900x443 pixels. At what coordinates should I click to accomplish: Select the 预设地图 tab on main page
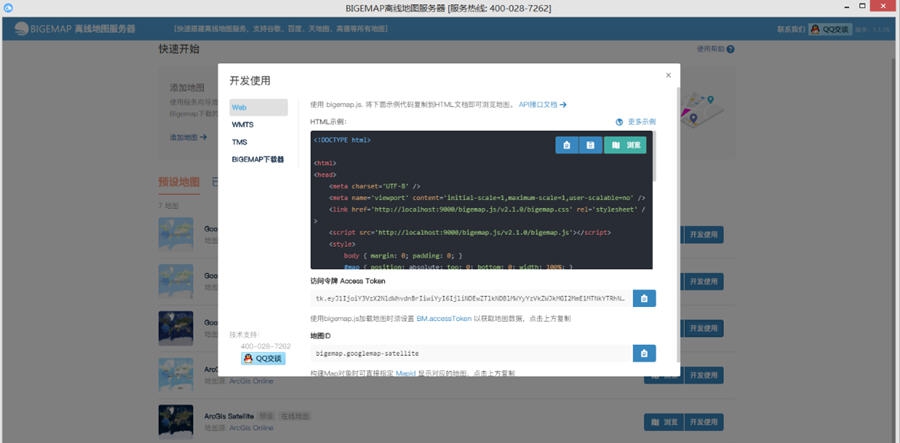[x=179, y=182]
